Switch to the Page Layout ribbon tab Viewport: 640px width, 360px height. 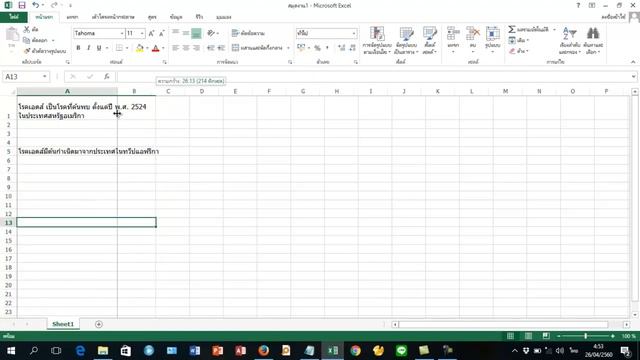(x=113, y=17)
